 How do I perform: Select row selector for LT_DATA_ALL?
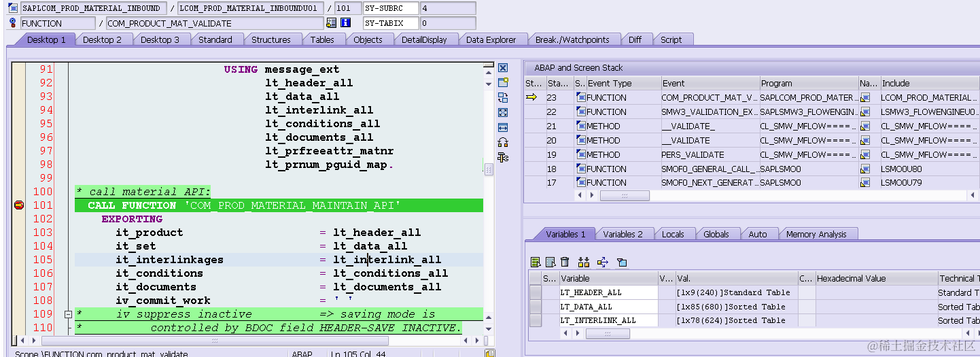click(536, 307)
